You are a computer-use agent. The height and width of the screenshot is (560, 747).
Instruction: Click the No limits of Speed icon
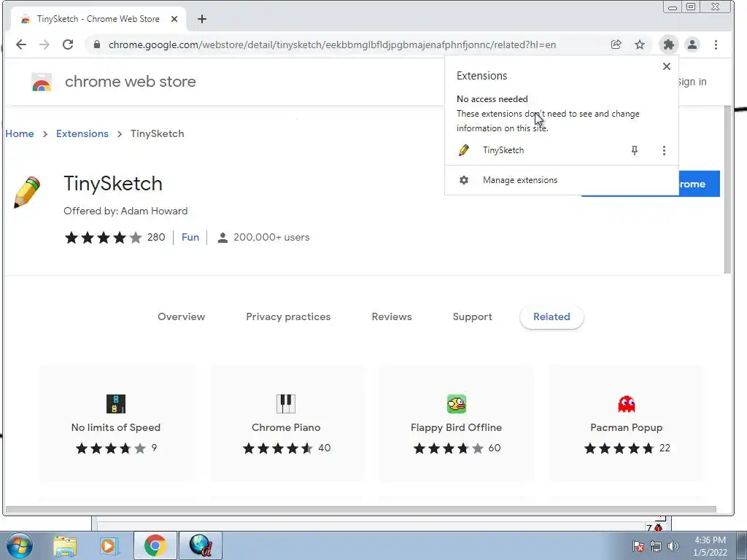(116, 404)
